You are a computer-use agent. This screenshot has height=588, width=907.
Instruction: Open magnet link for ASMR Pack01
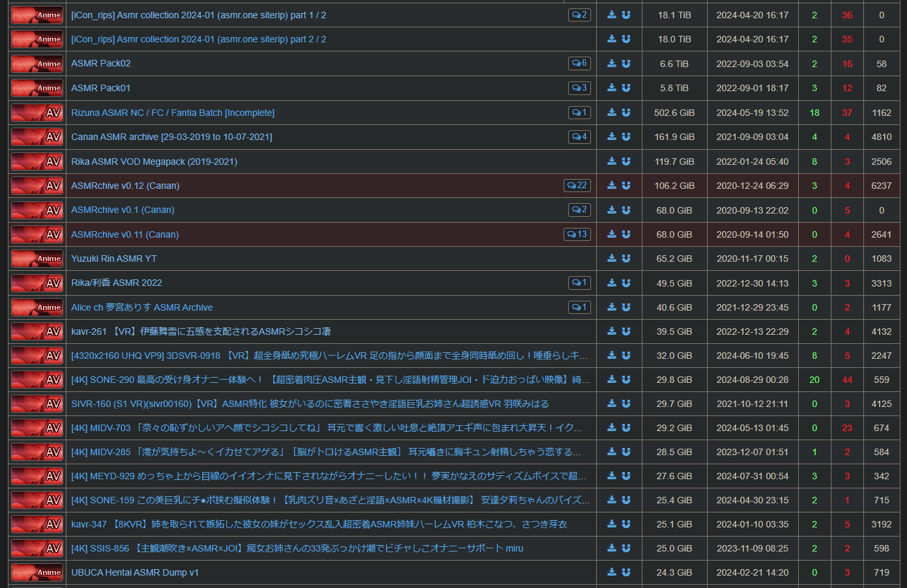click(x=626, y=88)
